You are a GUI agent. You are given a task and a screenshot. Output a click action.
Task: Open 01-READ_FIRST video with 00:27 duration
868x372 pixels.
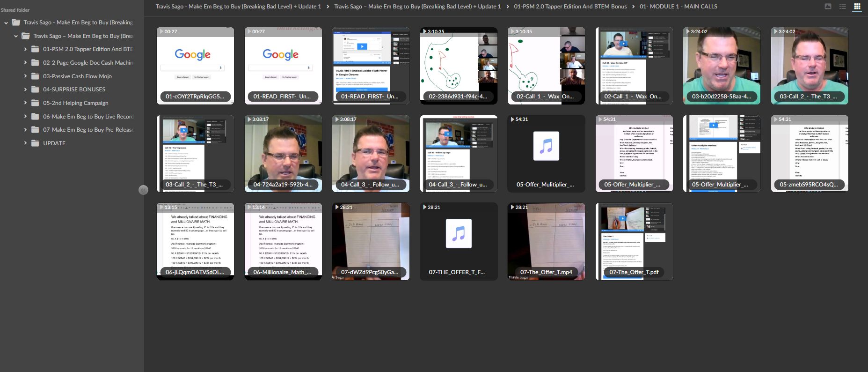[x=283, y=66]
